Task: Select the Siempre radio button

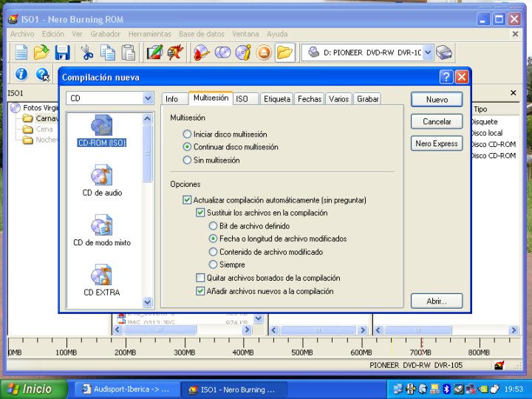Action: (213, 265)
